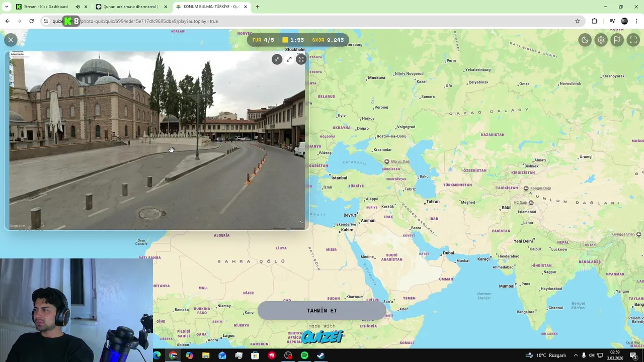Viewport: 644px width, 362px height.
Task: Toggle dark mode with the moon icon
Action: click(585, 40)
